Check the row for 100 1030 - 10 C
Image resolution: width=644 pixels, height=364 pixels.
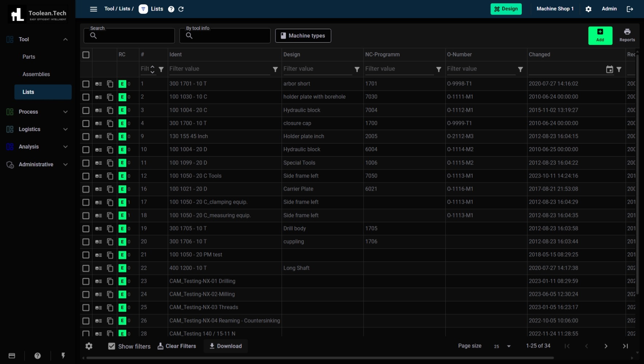pyautogui.click(x=86, y=97)
